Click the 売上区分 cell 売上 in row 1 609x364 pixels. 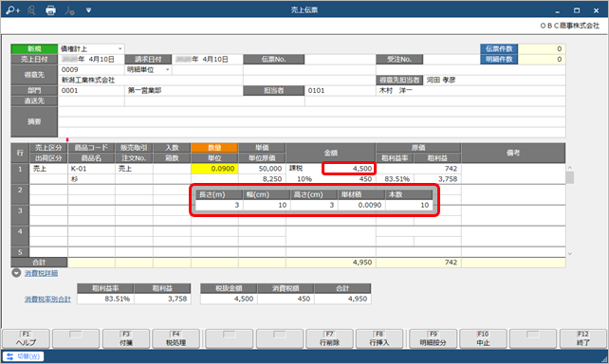click(48, 169)
